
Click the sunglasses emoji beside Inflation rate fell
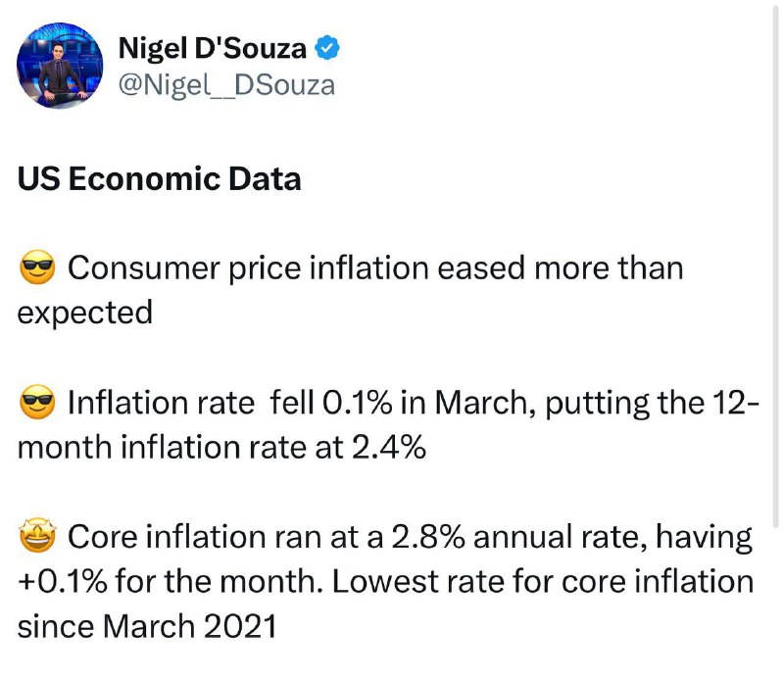(x=37, y=402)
